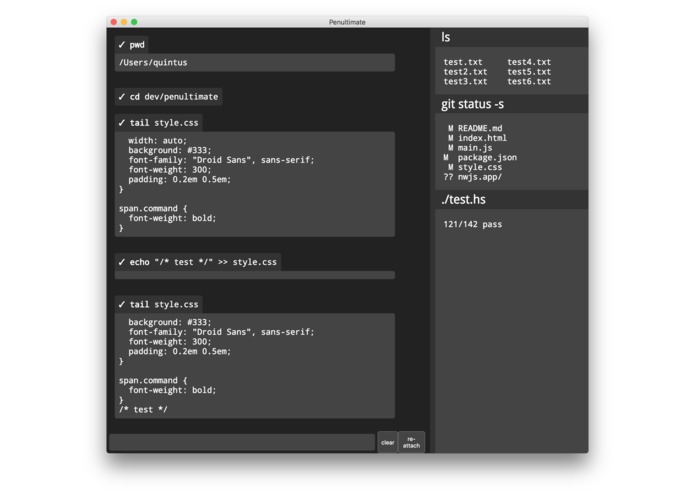Click README.md in git status
The height and width of the screenshot is (494, 695).
[x=480, y=128]
